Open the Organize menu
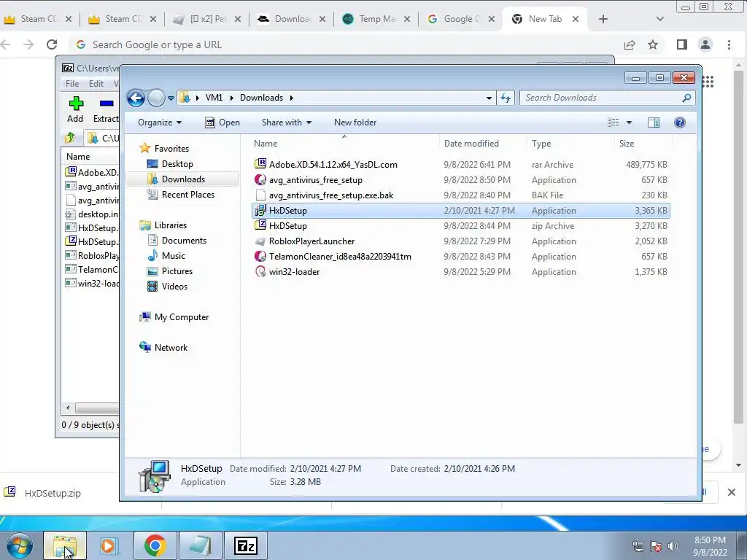 coord(160,122)
